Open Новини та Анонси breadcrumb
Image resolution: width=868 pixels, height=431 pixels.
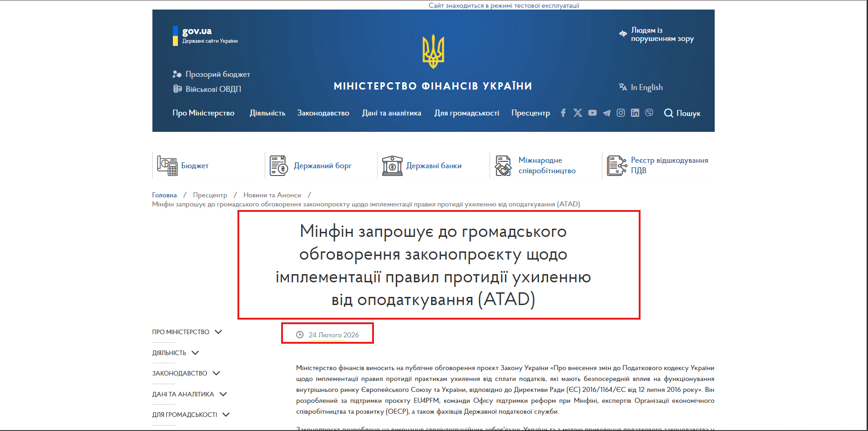click(272, 195)
